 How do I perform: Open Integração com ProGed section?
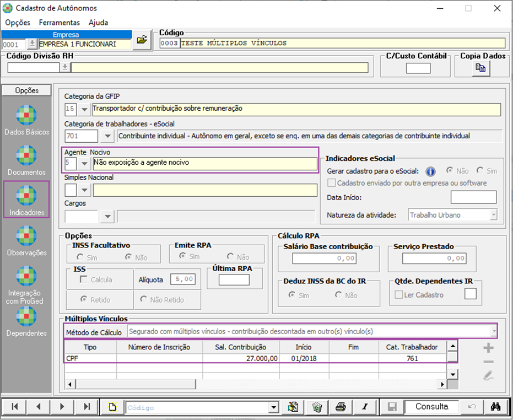pos(26,285)
